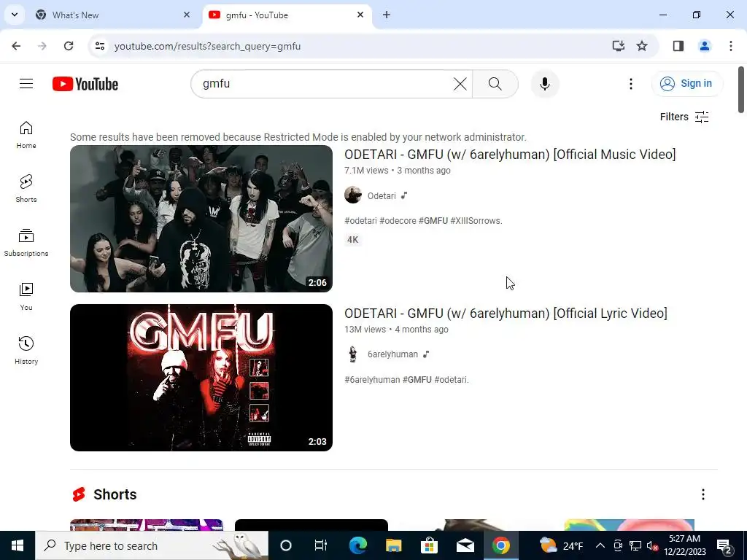The width and height of the screenshot is (747, 560).
Task: Click the network tray icon
Action: (635, 545)
